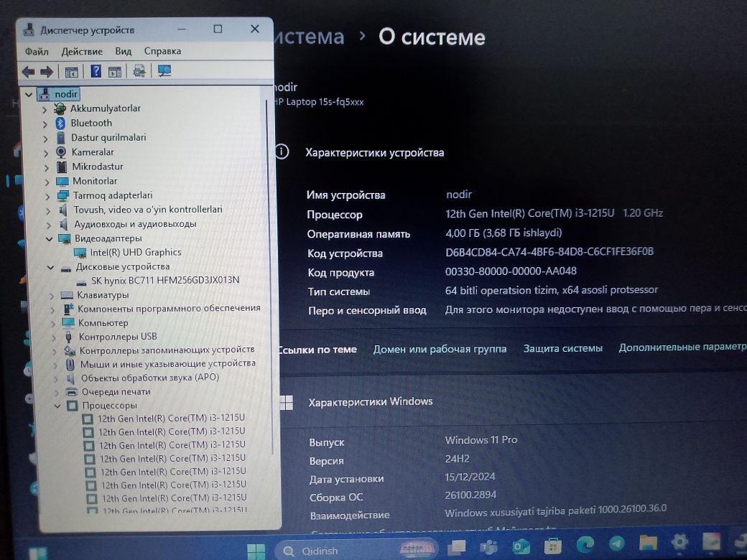Click the processor value 12th Gen Intel text
This screenshot has width=747, height=560.
530,213
